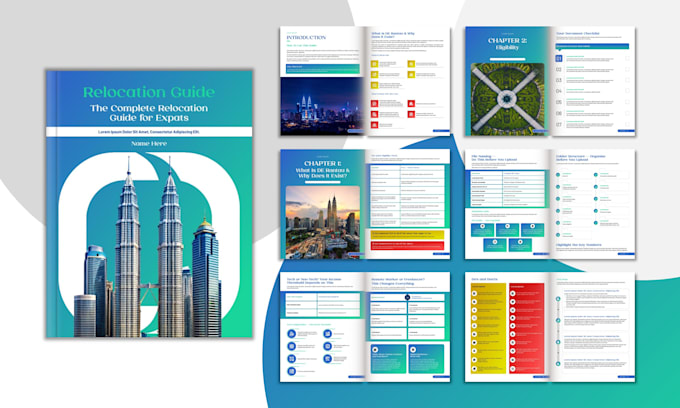The width and height of the screenshot is (680, 408).
Task: Tick the checkbox for checklist item 03
Action: (627, 80)
